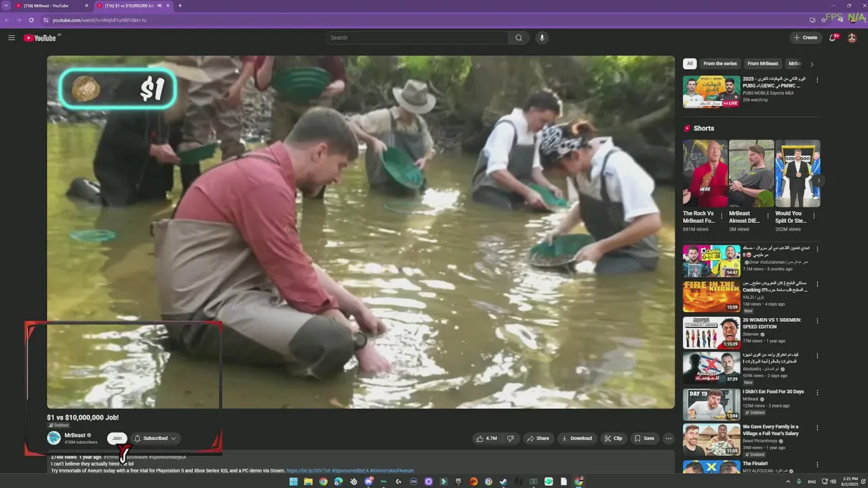
Task: Open The Rock Vs MrBeast short thumbnail
Action: (x=705, y=174)
